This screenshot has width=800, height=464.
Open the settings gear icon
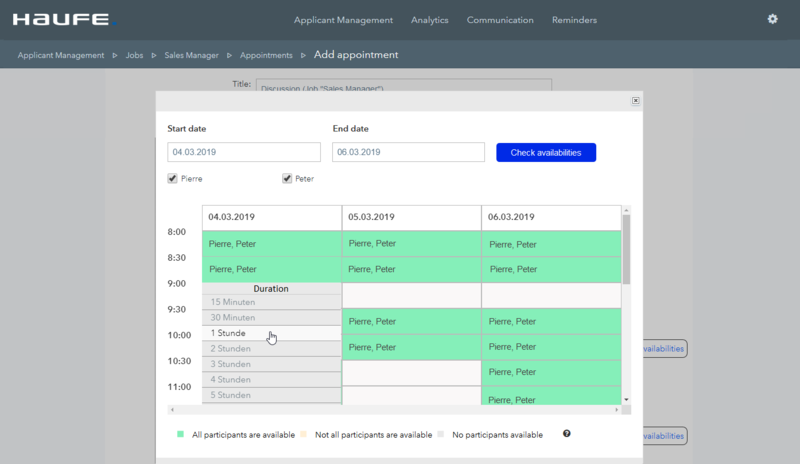(x=772, y=19)
